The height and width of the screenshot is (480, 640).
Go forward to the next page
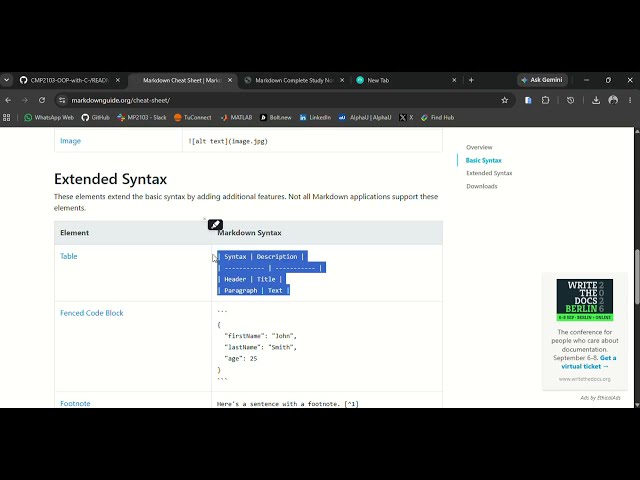coord(25,100)
